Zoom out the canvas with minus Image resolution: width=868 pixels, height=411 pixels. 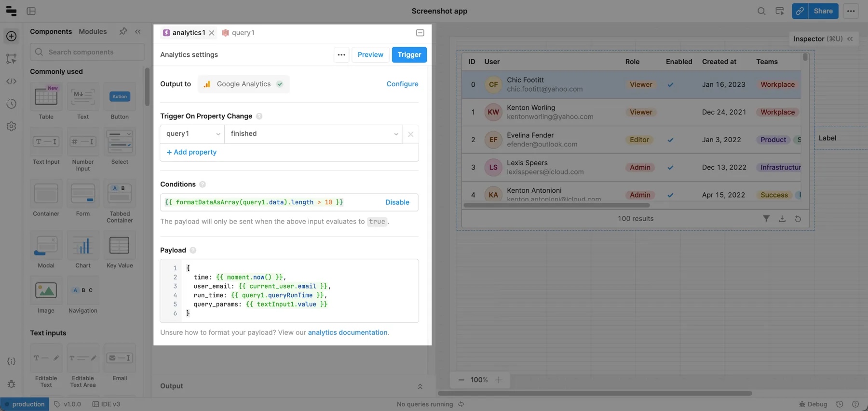click(461, 380)
